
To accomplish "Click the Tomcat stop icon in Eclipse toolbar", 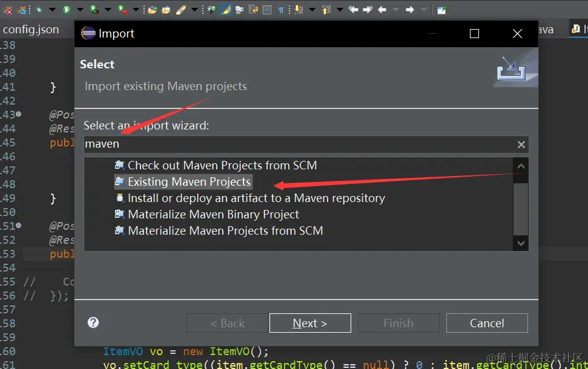I will tap(7, 10).
